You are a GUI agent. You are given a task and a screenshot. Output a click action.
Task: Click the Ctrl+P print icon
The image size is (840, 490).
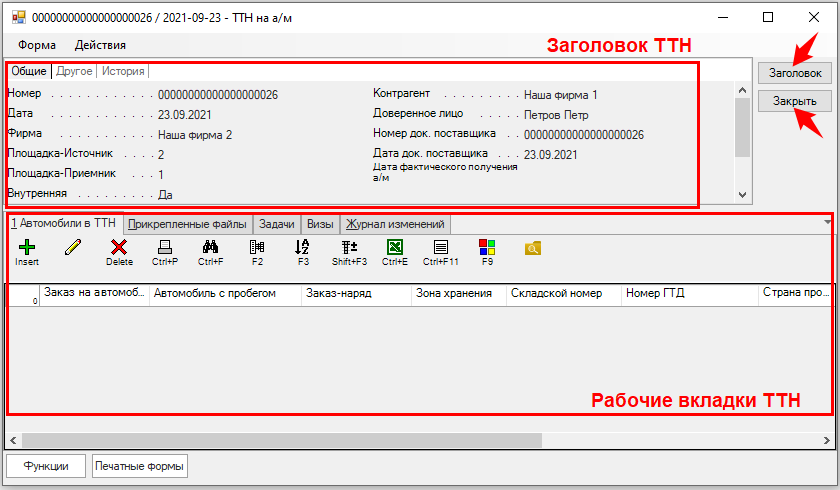[165, 247]
